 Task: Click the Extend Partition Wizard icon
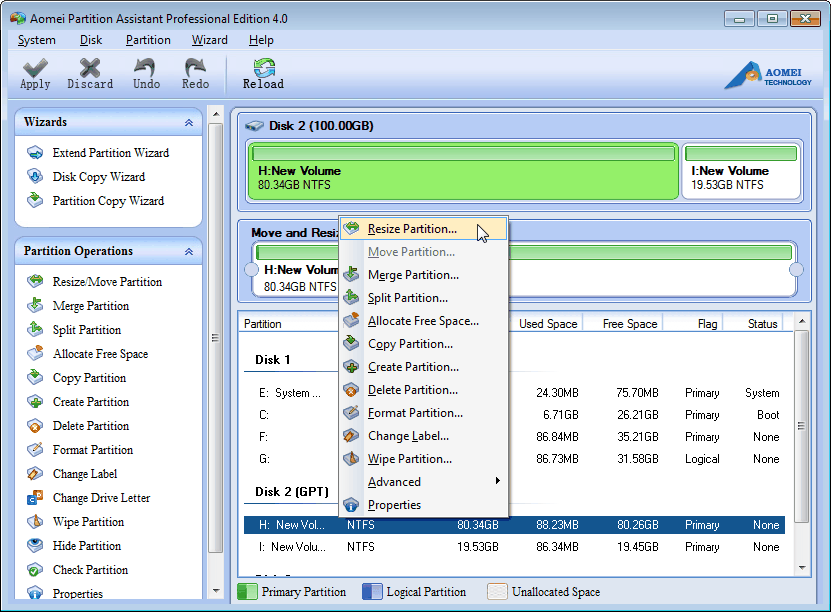[x=36, y=153]
